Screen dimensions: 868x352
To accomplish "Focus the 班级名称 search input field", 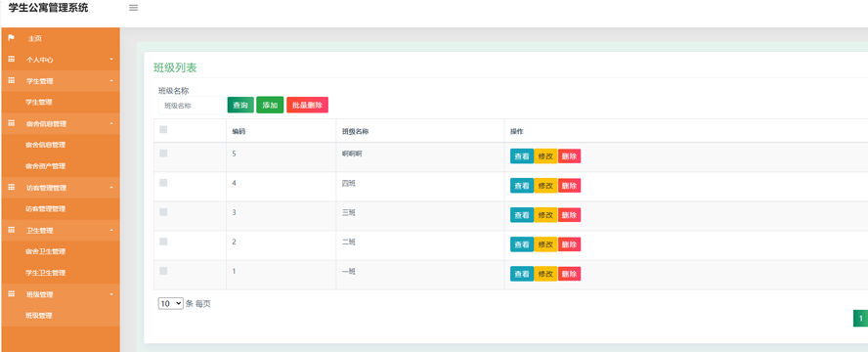I will coord(191,106).
